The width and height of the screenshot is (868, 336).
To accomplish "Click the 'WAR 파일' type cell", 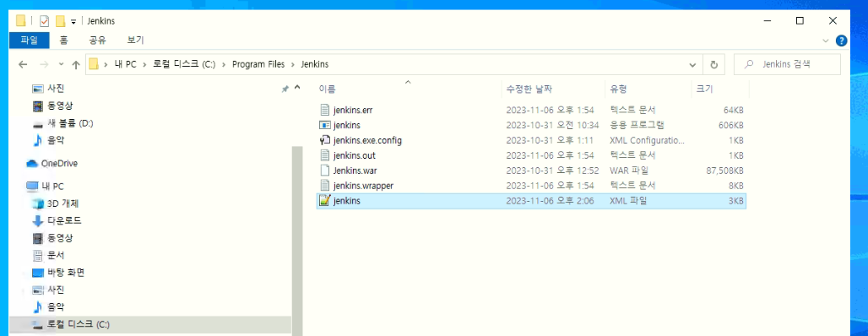I will click(629, 171).
